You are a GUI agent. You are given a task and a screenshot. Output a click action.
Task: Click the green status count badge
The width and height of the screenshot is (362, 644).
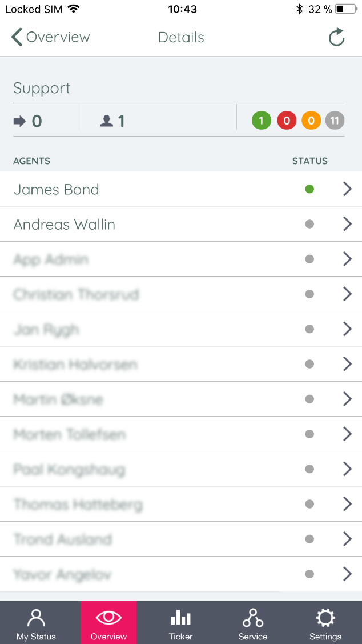(261, 121)
